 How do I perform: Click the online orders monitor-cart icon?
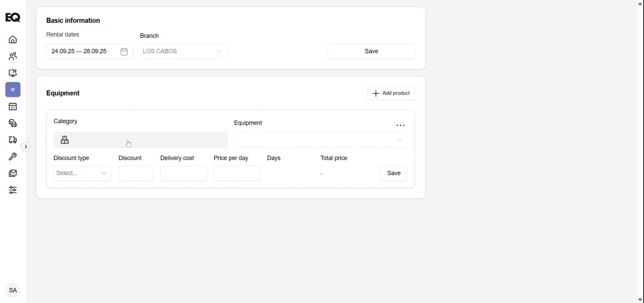tap(12, 73)
